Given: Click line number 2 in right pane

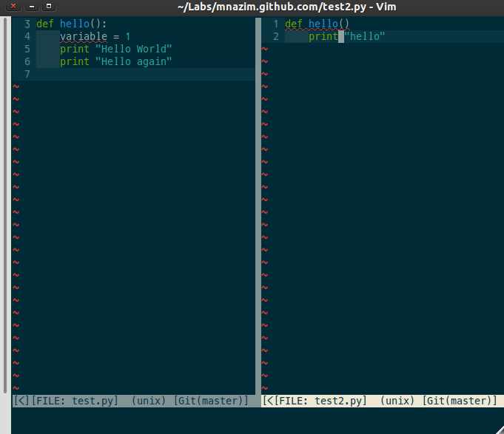Looking at the screenshot, I should pyautogui.click(x=275, y=36).
